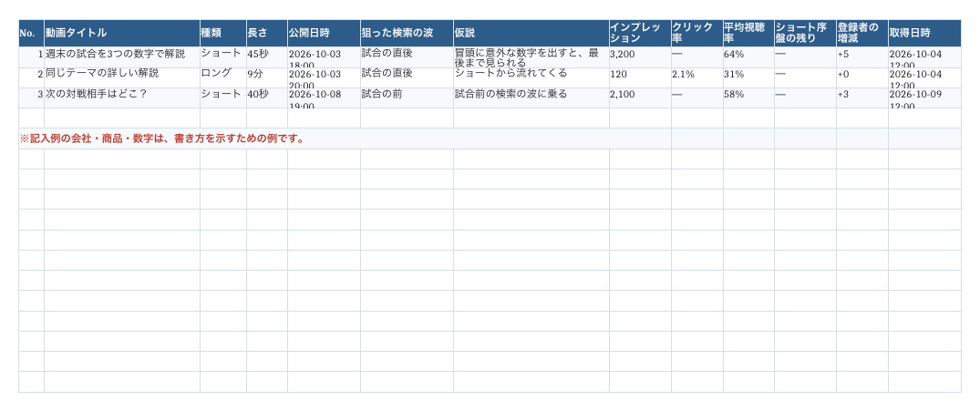Click the red note "※記入例の会社・商品・数字は…"

coord(162,139)
